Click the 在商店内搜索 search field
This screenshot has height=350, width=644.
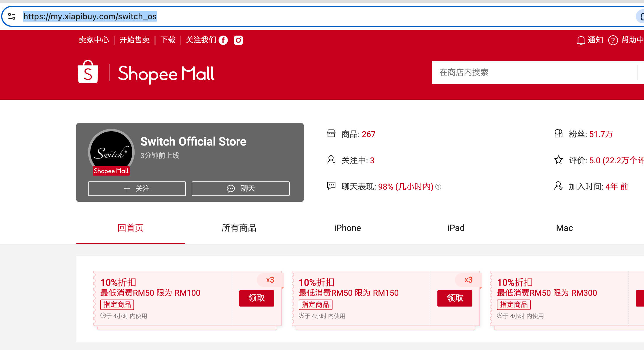[x=535, y=73]
